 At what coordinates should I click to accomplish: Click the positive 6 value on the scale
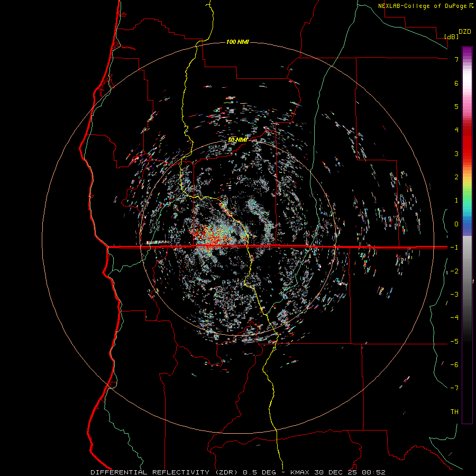click(x=456, y=83)
